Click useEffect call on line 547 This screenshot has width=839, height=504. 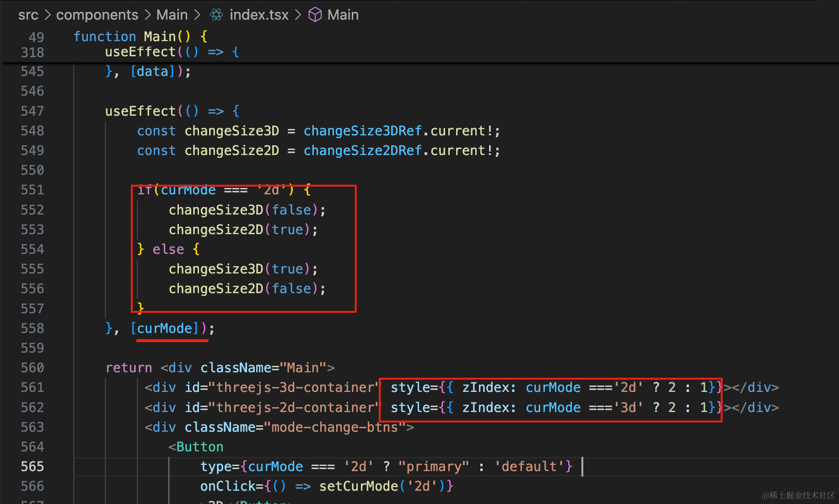(x=140, y=111)
